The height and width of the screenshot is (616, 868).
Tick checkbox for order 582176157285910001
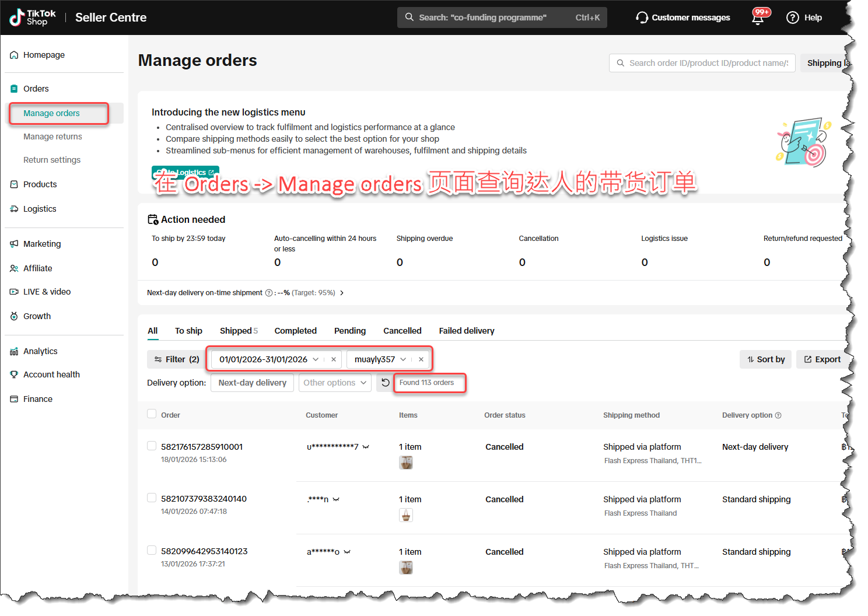click(x=152, y=446)
